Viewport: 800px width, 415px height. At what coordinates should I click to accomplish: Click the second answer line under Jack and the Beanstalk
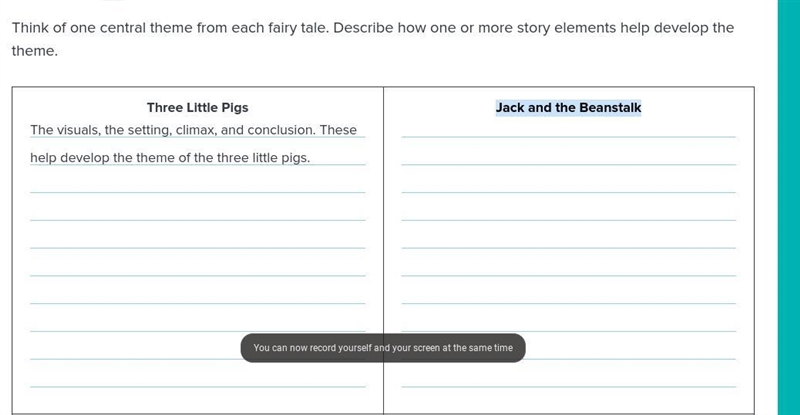click(568, 158)
